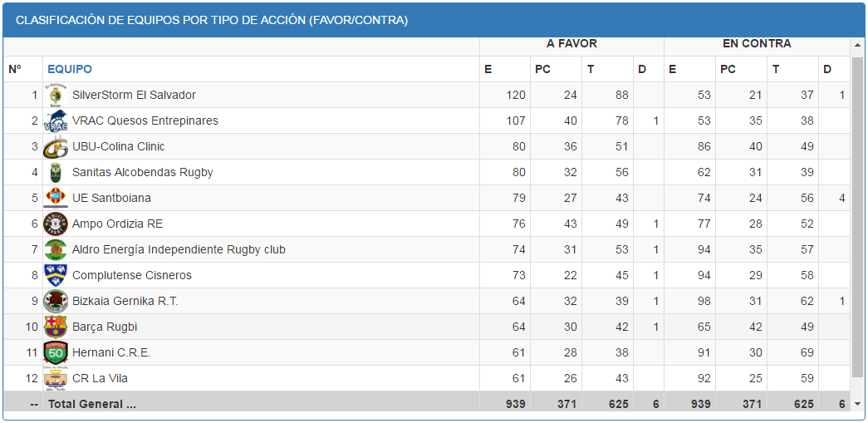Click the vertical scrollbar thumb

click(858, 216)
